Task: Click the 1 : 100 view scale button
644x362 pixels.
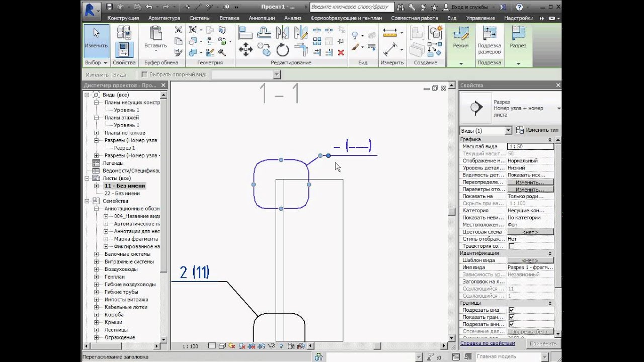Action: point(190,346)
